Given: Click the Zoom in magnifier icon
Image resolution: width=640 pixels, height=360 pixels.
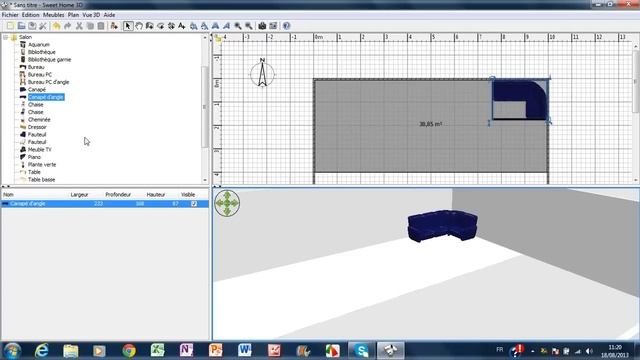Looking at the screenshot, I should [x=238, y=26].
